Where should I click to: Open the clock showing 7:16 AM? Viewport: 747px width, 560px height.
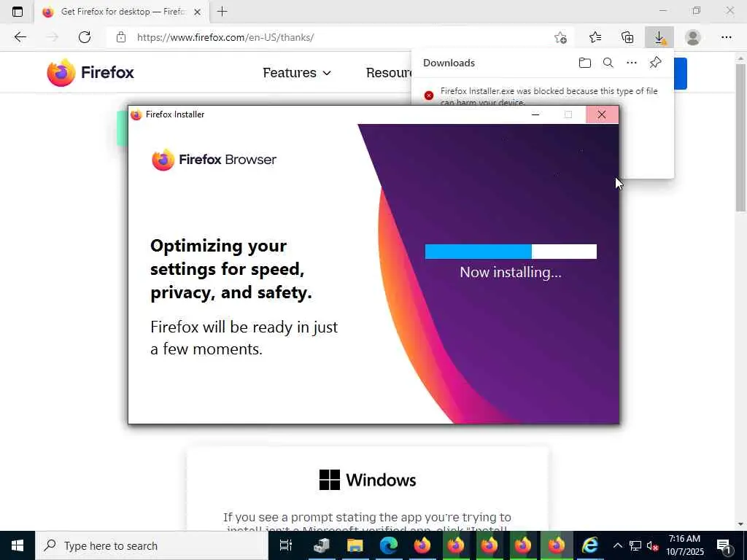[x=684, y=545]
